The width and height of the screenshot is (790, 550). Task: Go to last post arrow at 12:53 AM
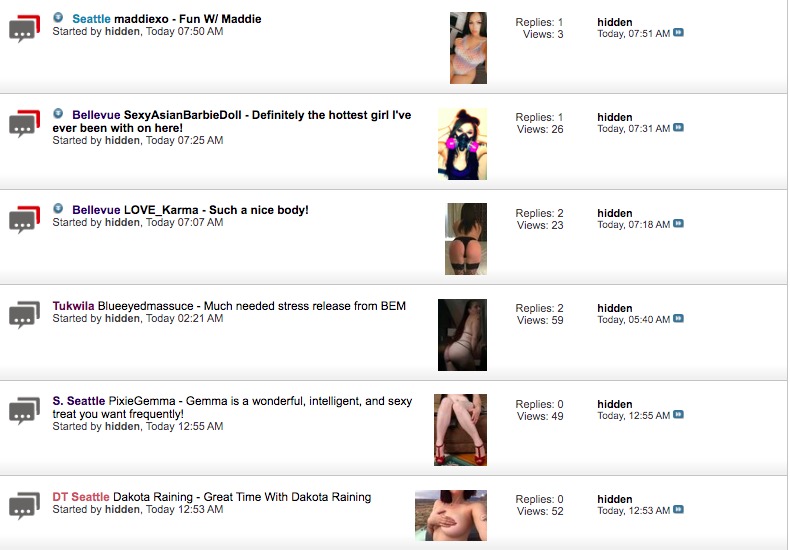point(678,510)
